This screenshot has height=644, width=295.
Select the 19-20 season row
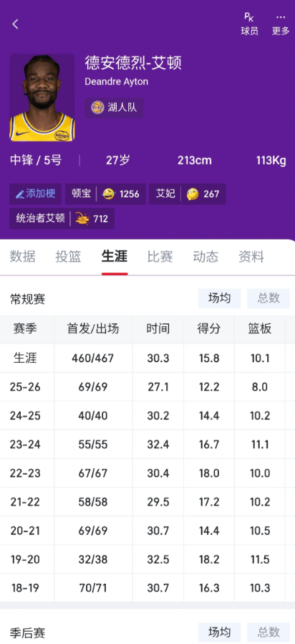147,559
